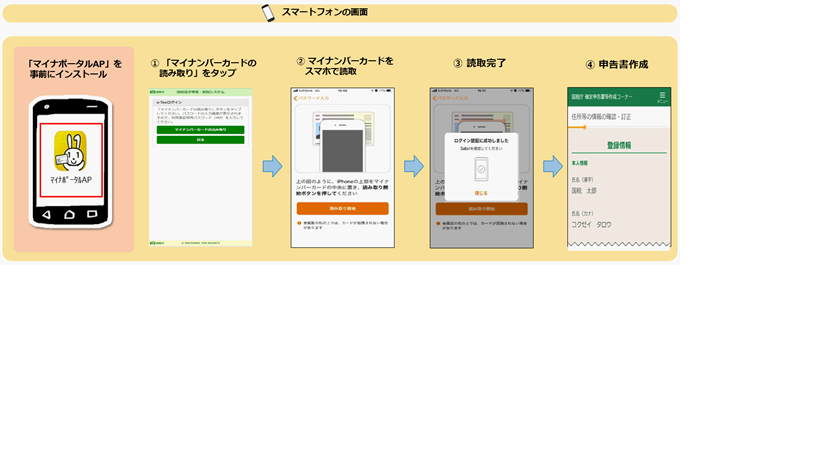Click the orange progress marker in step 4
Image resolution: width=819 pixels, height=460 pixels.
point(584,127)
